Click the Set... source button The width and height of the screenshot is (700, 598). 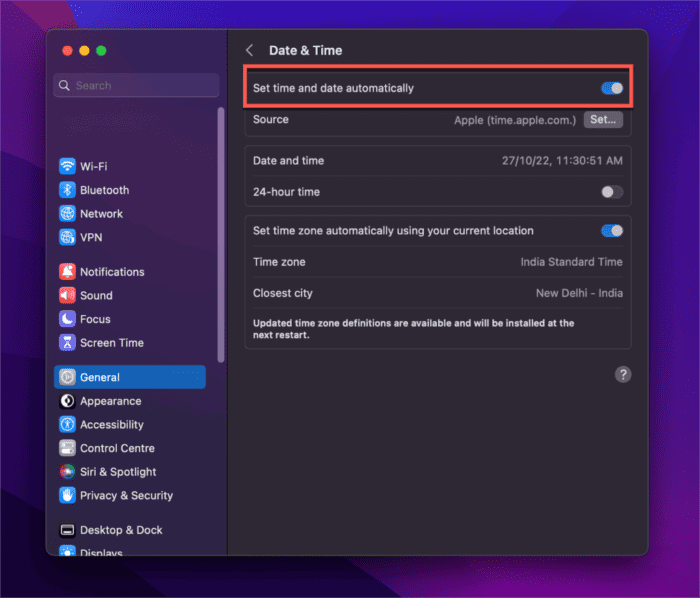[603, 120]
